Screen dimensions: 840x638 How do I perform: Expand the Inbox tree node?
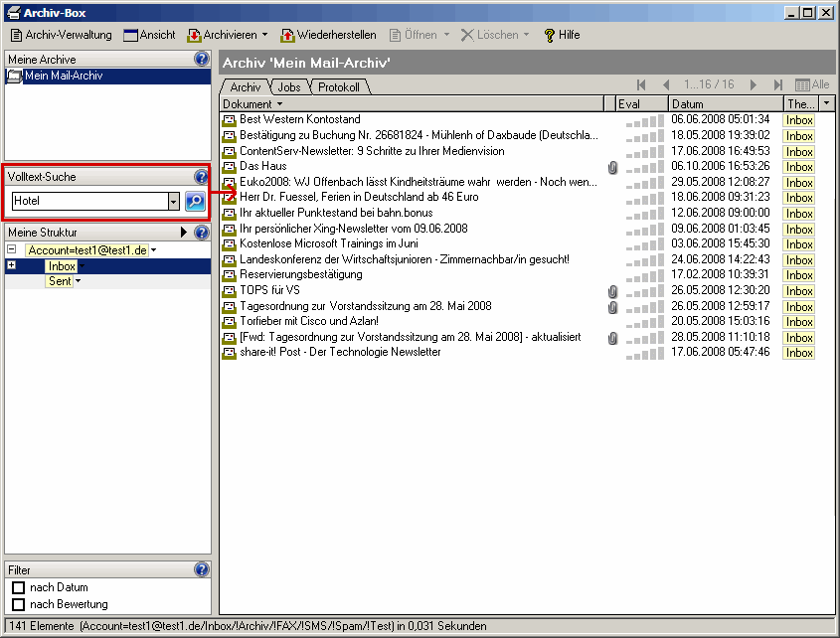pos(11,266)
